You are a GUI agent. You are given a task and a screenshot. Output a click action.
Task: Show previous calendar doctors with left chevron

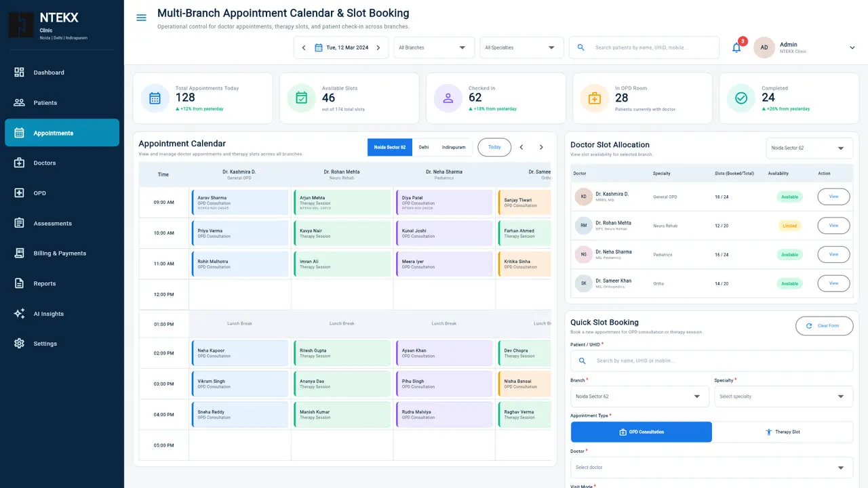pos(521,147)
